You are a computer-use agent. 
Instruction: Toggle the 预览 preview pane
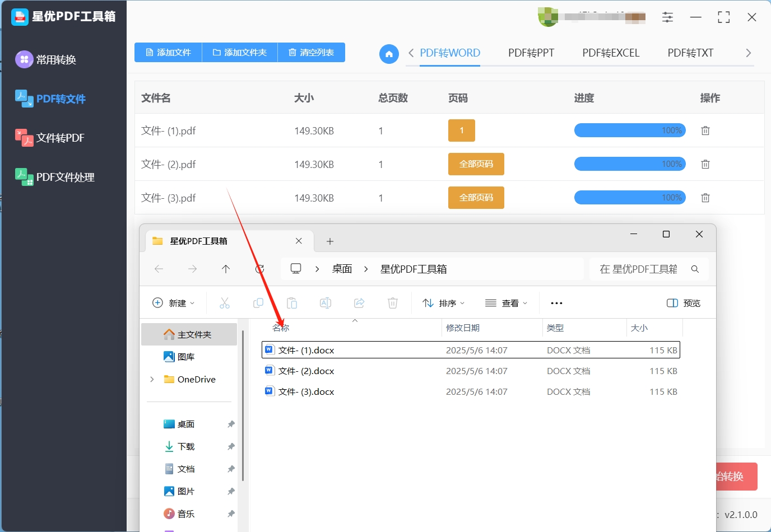[x=684, y=303]
